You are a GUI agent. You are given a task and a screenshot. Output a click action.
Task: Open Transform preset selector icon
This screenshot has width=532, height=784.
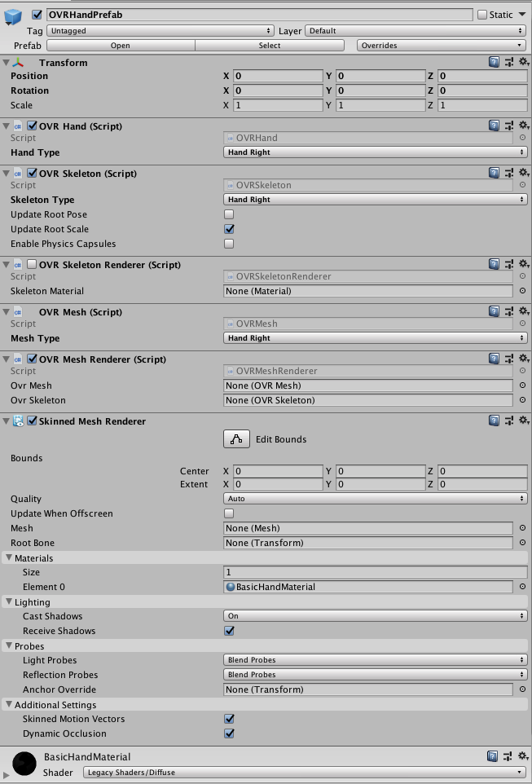tap(508, 62)
